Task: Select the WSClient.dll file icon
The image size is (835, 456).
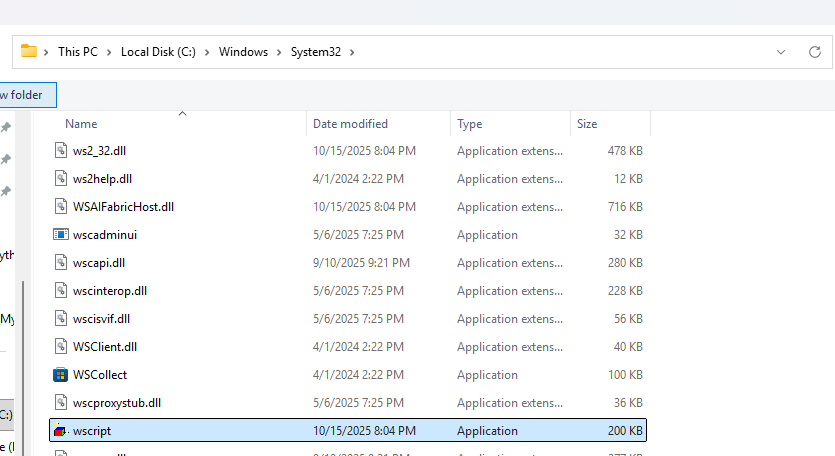Action: (62, 347)
